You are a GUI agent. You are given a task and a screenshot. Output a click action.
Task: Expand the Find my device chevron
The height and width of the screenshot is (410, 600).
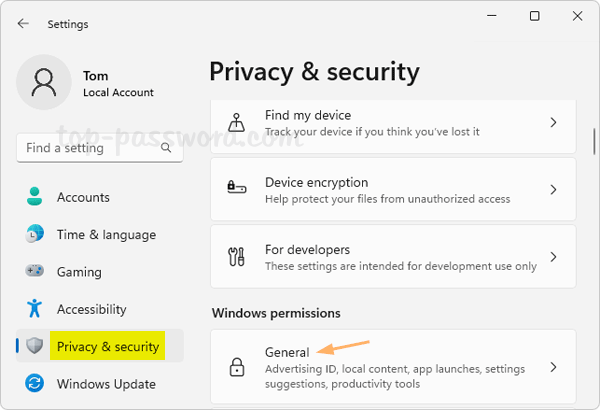coord(553,123)
